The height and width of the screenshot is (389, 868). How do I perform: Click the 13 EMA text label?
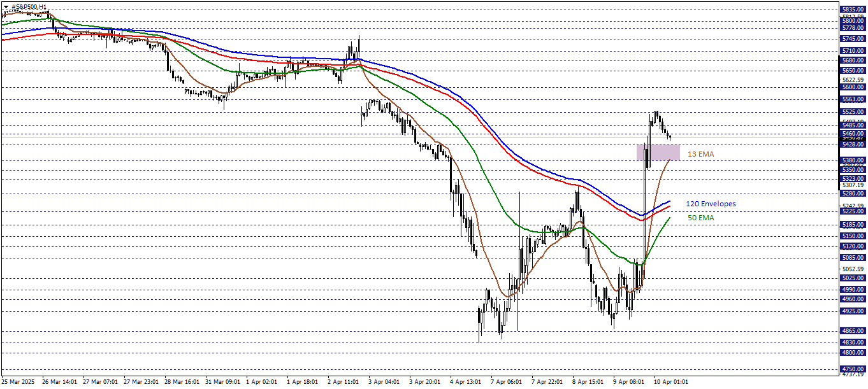[701, 154]
